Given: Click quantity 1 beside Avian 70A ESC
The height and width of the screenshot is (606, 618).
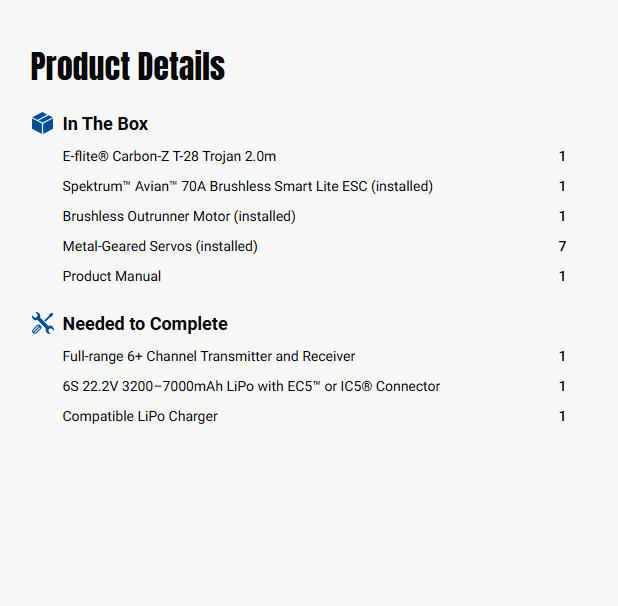Looking at the screenshot, I should (562, 186).
